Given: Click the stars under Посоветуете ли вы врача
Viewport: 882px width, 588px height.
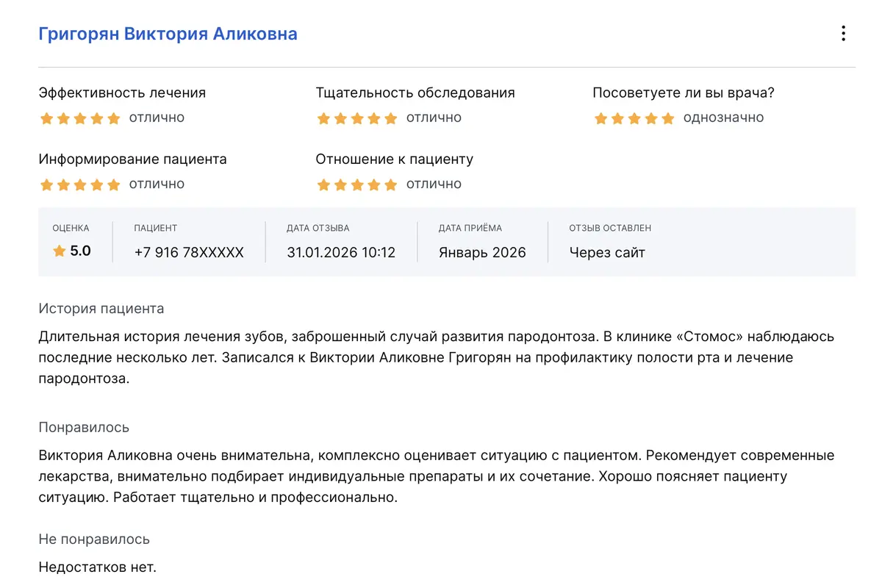Looking at the screenshot, I should (634, 118).
